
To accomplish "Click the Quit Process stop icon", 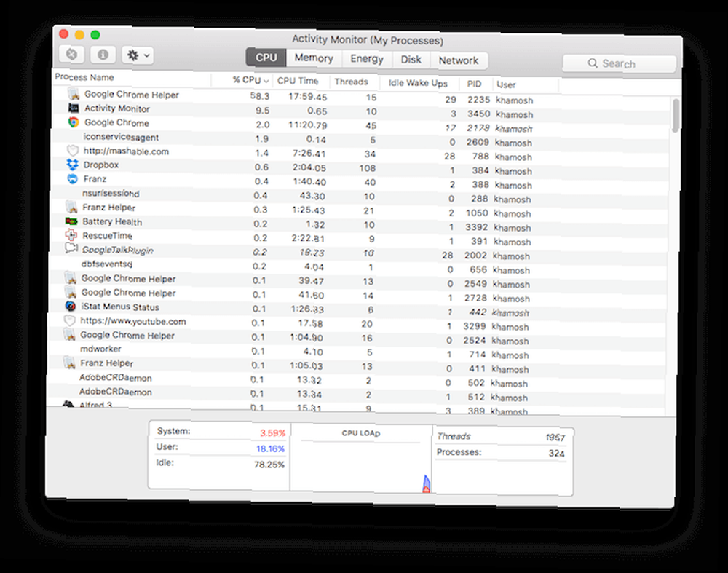I will [71, 55].
